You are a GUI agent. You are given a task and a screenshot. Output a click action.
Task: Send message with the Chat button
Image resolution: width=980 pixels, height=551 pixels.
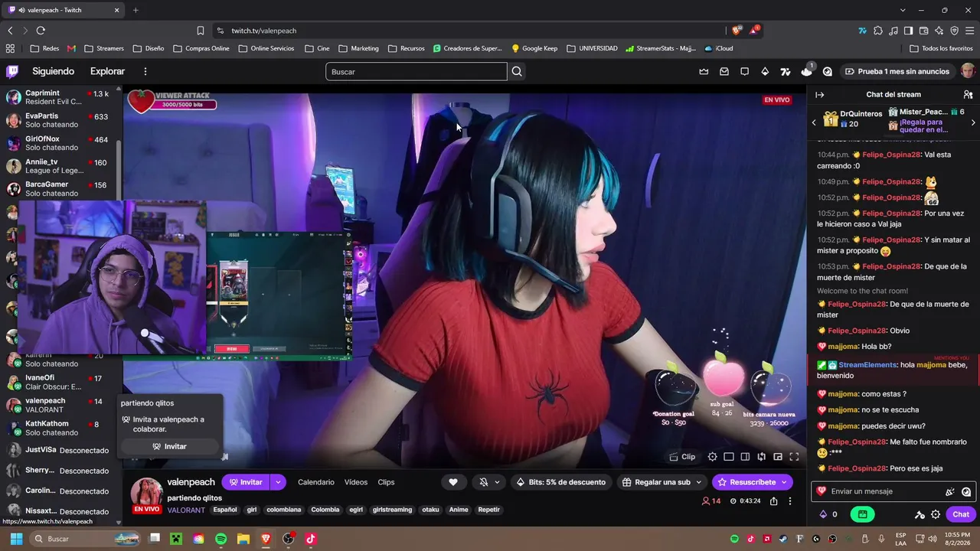coord(961,514)
